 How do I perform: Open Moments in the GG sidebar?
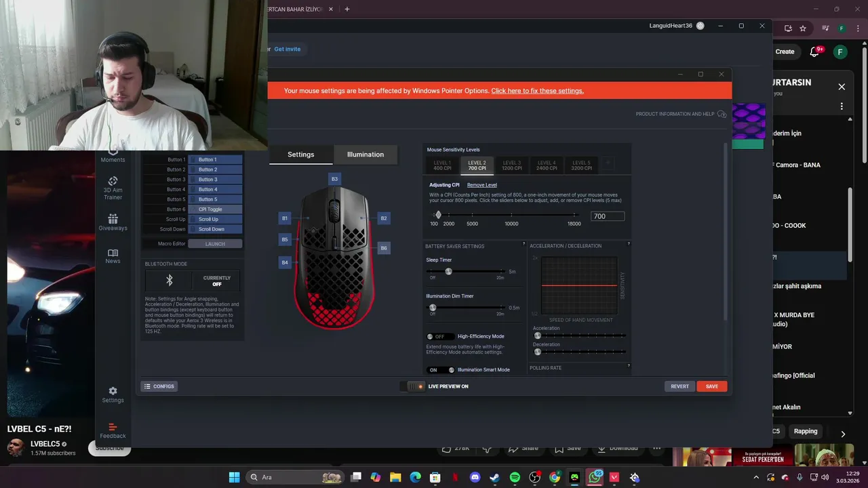click(113, 156)
